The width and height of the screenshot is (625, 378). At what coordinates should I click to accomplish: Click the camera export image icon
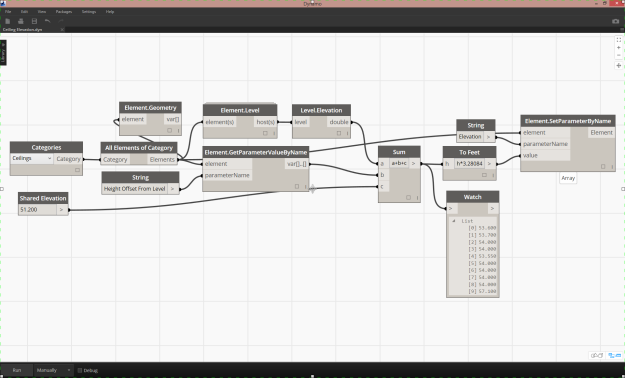[615, 22]
